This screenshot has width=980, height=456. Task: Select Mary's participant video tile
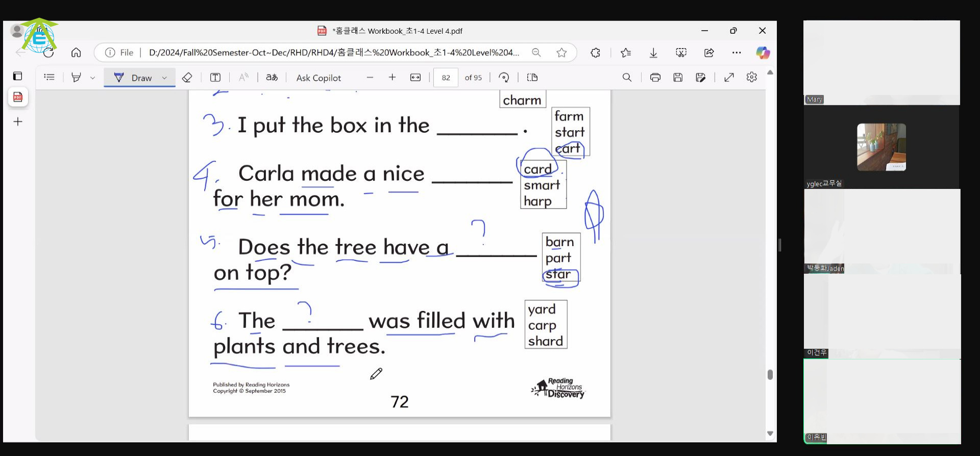click(x=881, y=63)
